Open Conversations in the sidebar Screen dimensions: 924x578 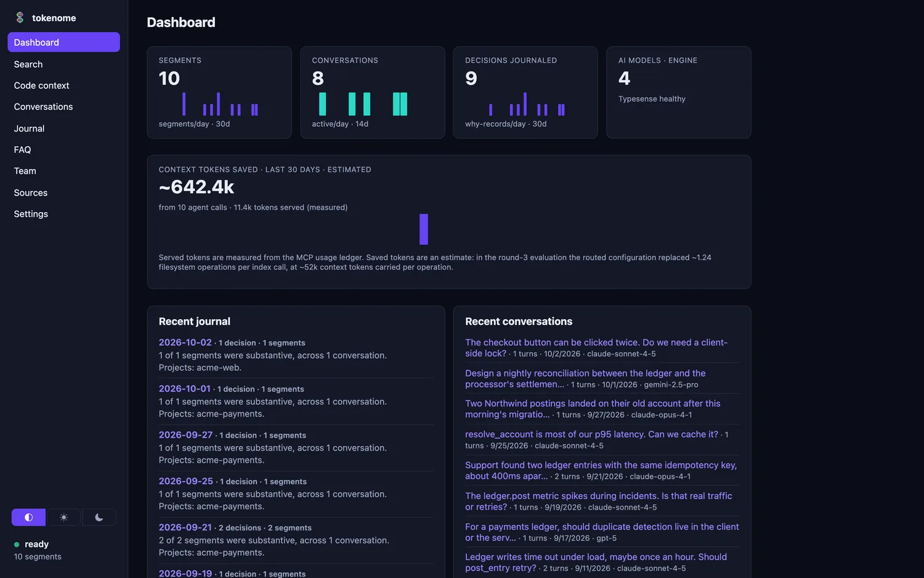point(63,107)
